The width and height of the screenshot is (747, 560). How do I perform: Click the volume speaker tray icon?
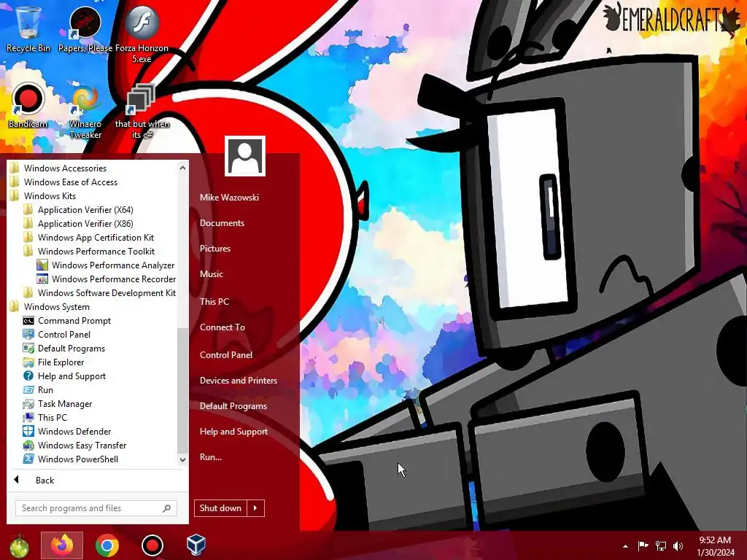point(678,545)
